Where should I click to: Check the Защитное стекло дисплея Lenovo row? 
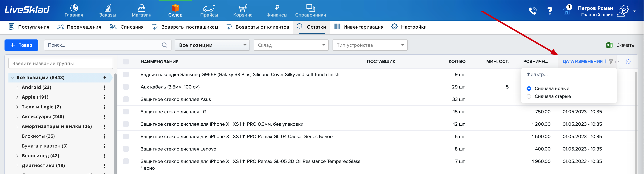click(x=126, y=149)
